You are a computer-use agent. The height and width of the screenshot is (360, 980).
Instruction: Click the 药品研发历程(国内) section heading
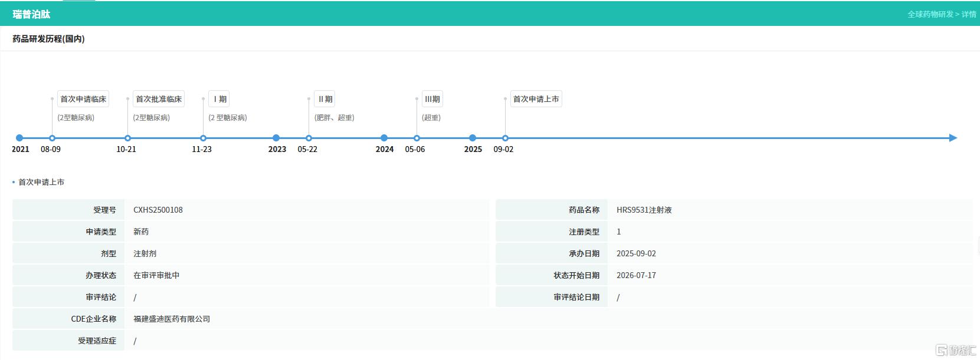point(48,39)
